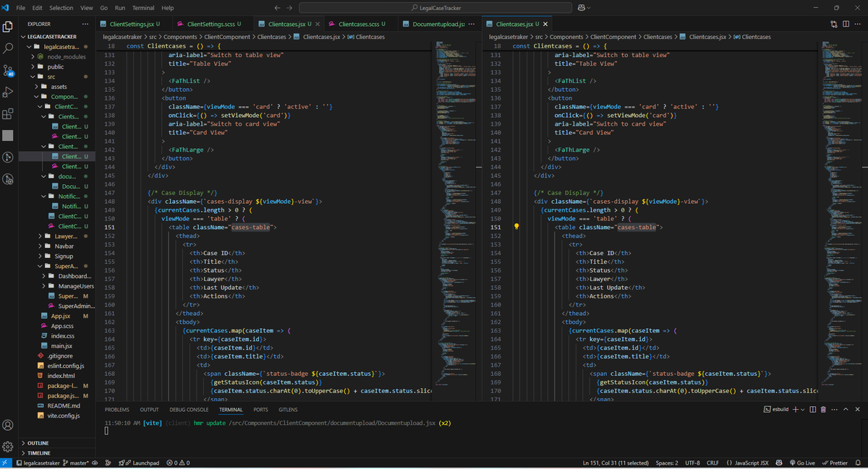Viewport: 868px width, 469px height.
Task: Open Source Control view with 40 badge
Action: click(x=9, y=70)
